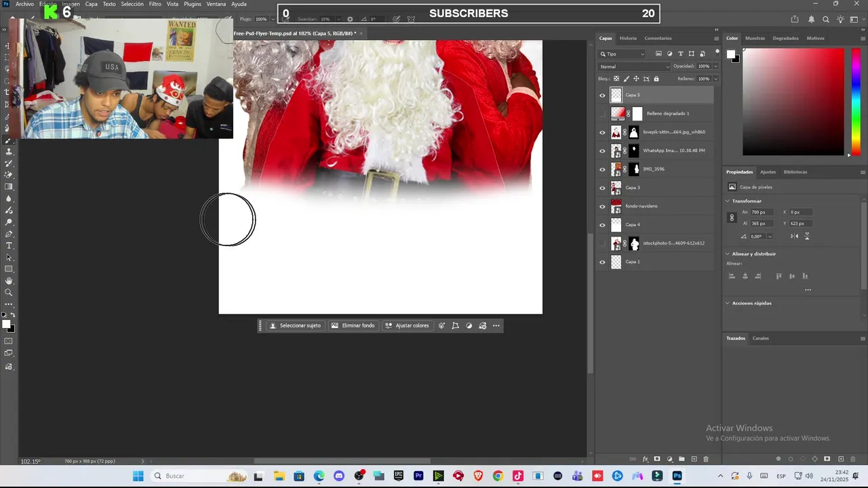Click the color picker gradient field
The image size is (868, 488).
coord(793,102)
